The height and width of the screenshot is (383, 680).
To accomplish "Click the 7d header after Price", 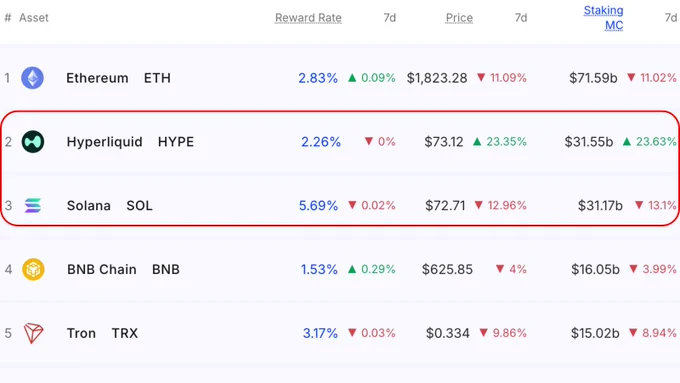I will [521, 18].
